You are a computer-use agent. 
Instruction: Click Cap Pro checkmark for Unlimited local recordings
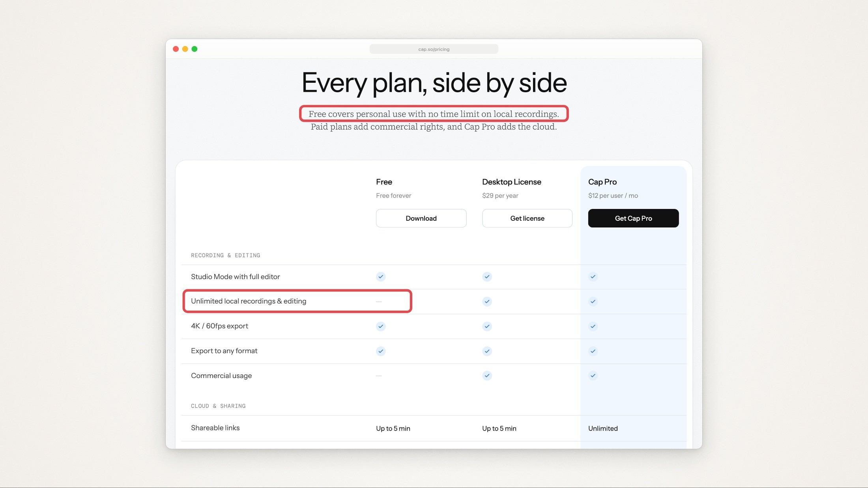pyautogui.click(x=593, y=302)
